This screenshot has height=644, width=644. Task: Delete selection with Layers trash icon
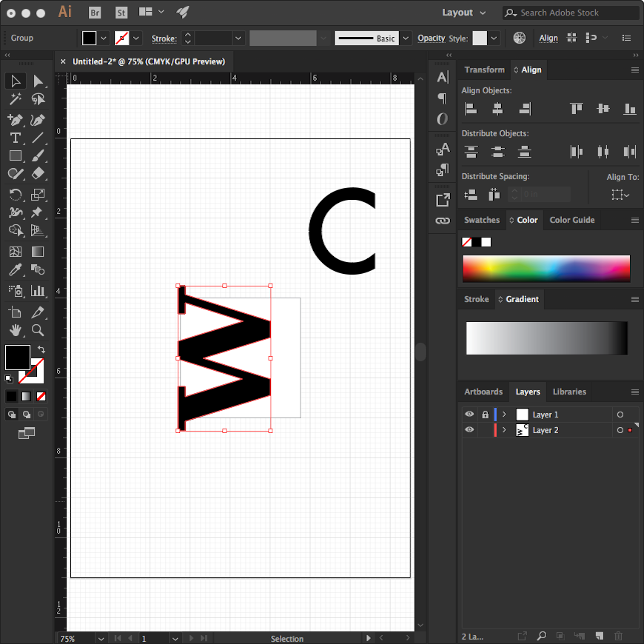(x=619, y=636)
